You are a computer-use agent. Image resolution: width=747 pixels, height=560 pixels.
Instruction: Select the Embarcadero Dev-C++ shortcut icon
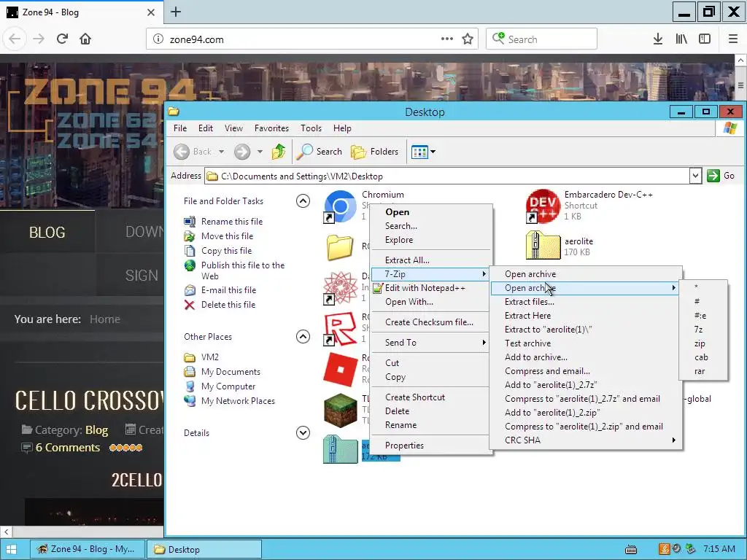(x=543, y=206)
